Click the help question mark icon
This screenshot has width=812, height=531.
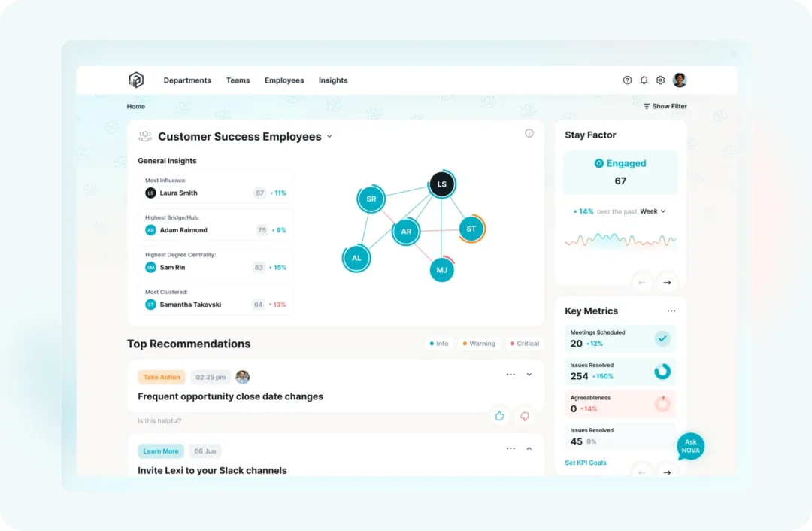pos(628,80)
